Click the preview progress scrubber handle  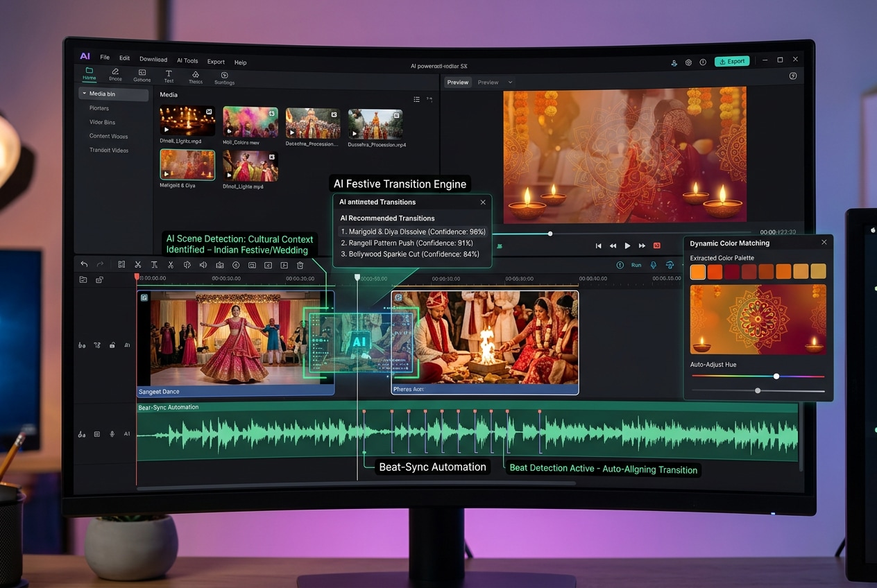click(550, 234)
